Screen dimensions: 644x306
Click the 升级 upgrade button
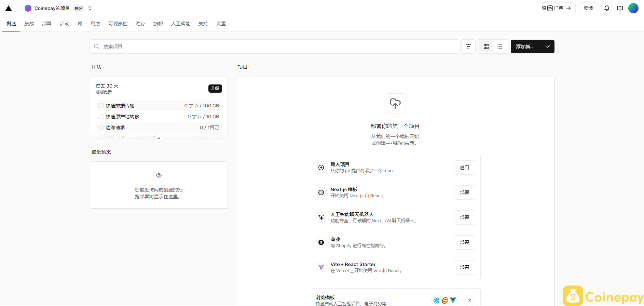point(215,89)
